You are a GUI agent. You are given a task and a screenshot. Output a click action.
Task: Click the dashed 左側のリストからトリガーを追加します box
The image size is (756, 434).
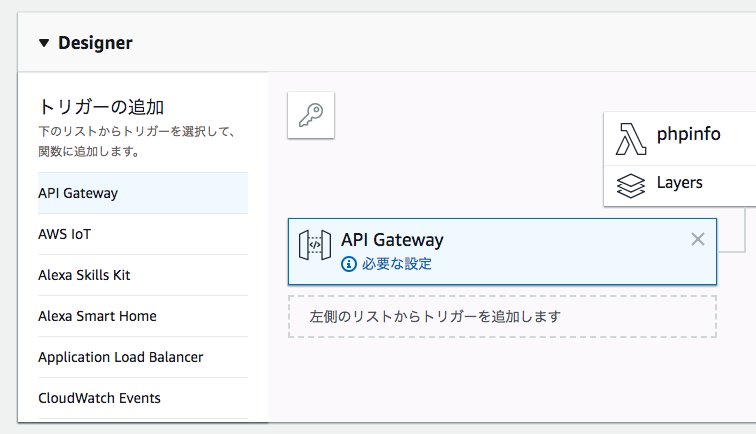tap(502, 316)
